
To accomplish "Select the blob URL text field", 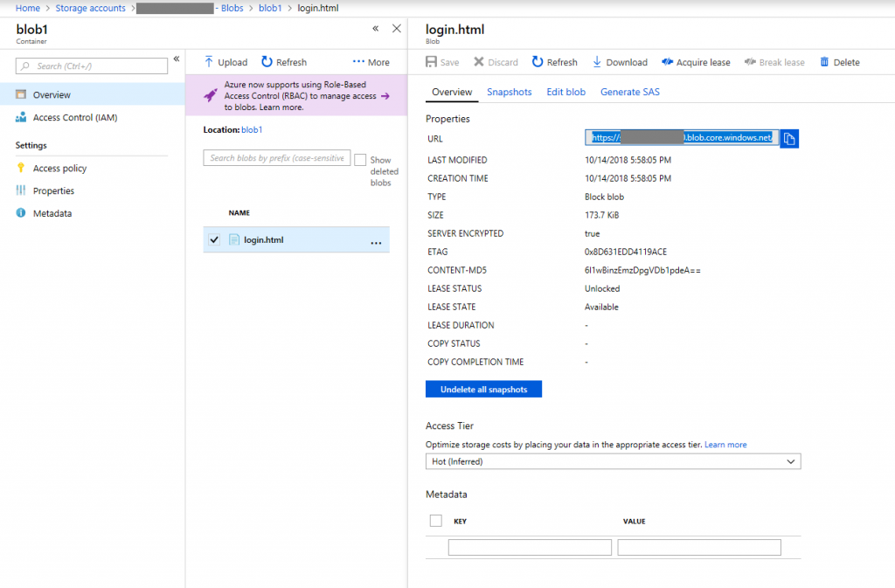I will point(682,137).
